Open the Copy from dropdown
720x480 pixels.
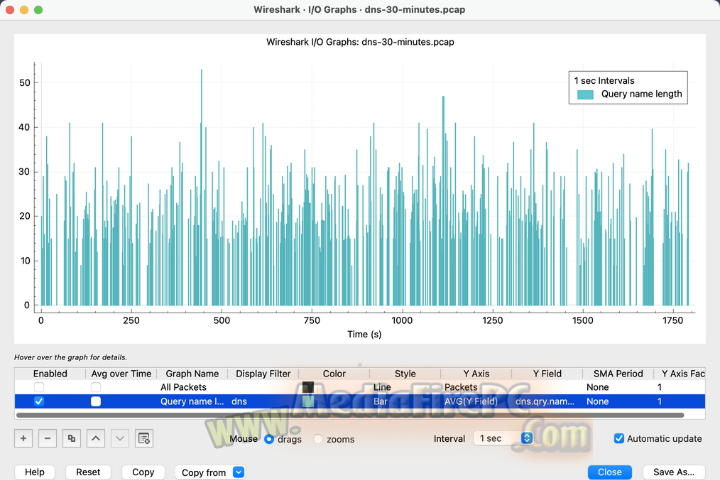coord(210,473)
